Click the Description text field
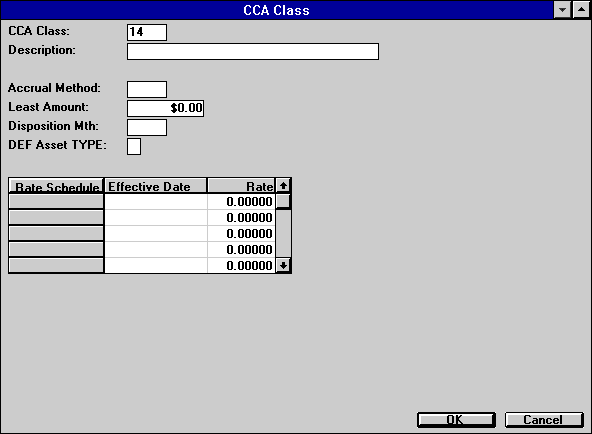The height and width of the screenshot is (434, 592). tap(253, 51)
